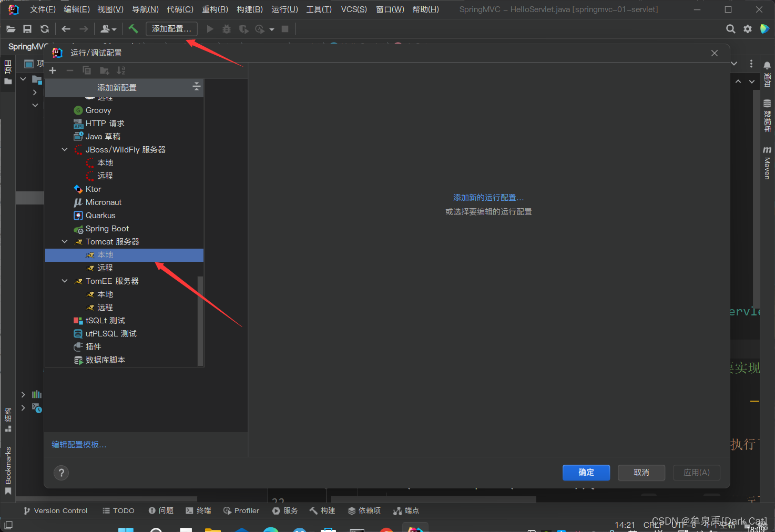The width and height of the screenshot is (775, 532).
Task: Open 通知 notifications side panel
Action: tap(767, 74)
